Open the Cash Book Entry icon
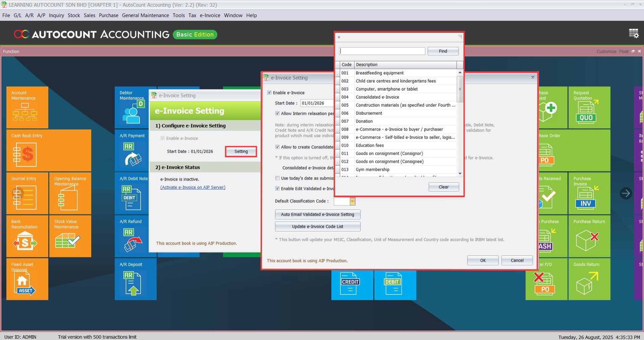The height and width of the screenshot is (340, 644). click(x=25, y=154)
